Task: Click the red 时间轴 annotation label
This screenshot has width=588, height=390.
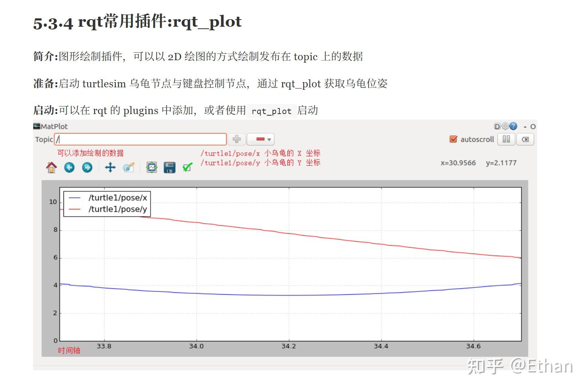Action: pos(69,351)
